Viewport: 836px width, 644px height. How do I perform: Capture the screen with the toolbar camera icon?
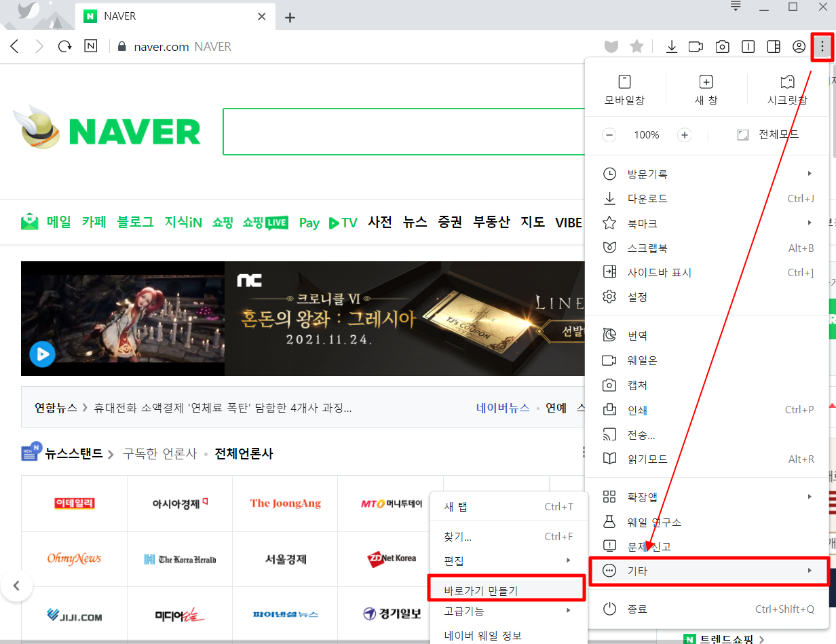pos(723,46)
